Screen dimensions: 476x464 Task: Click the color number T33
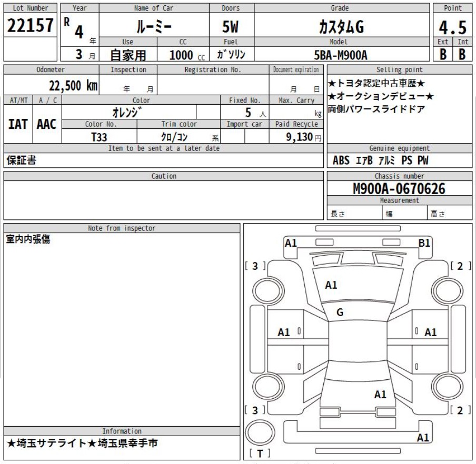coord(100,137)
